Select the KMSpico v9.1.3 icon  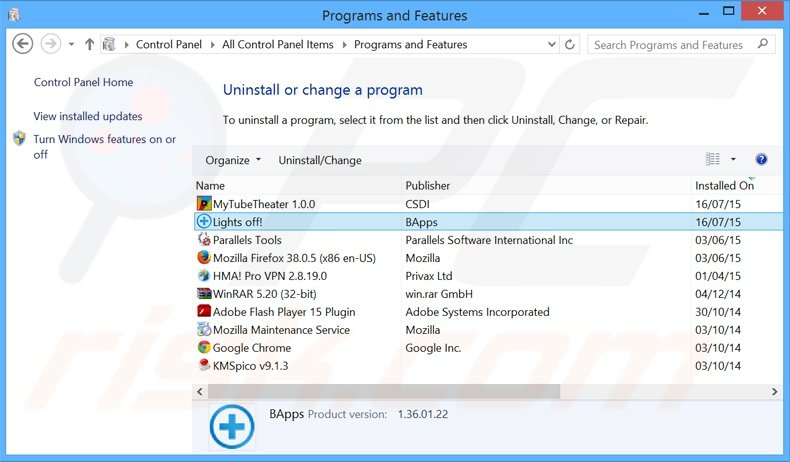[204, 365]
